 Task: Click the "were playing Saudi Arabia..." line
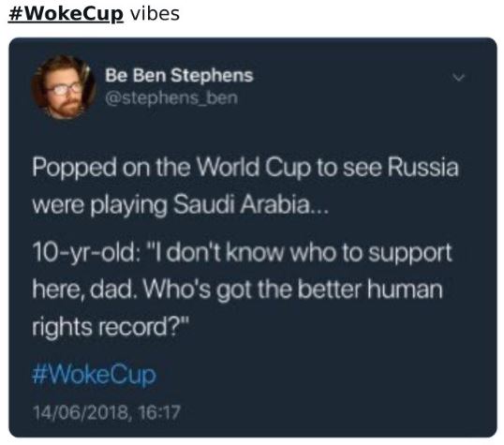click(180, 206)
